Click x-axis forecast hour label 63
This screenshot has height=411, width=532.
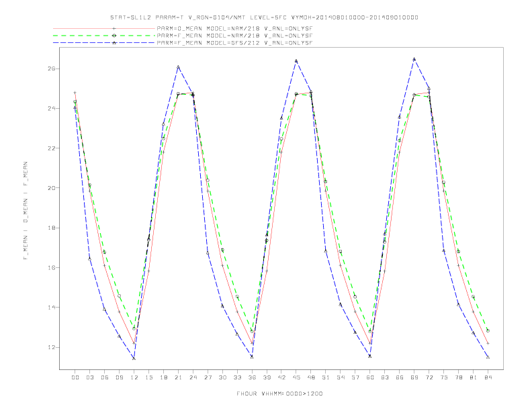(385, 377)
